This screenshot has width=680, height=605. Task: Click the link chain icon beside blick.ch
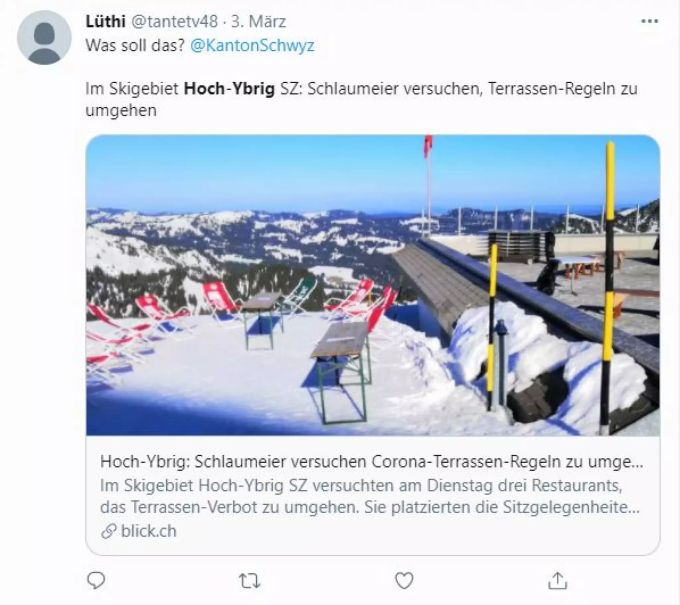(x=108, y=531)
